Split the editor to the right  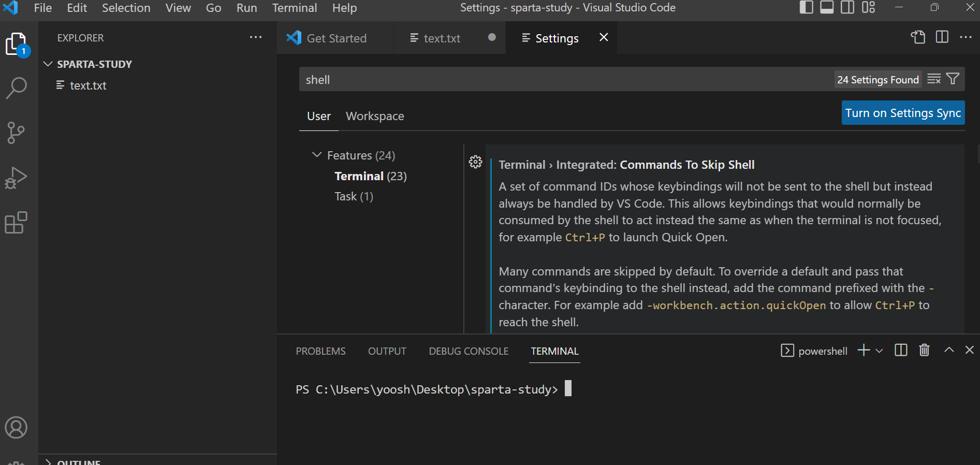[x=942, y=37]
